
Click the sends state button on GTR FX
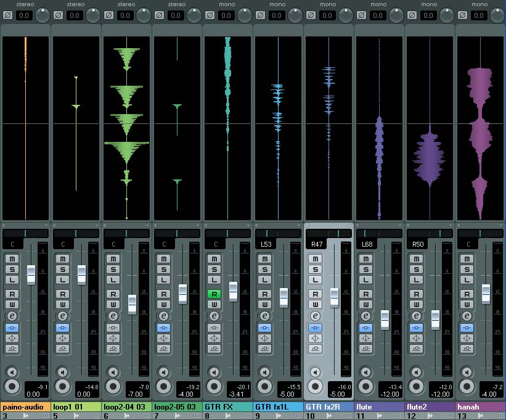point(214,348)
